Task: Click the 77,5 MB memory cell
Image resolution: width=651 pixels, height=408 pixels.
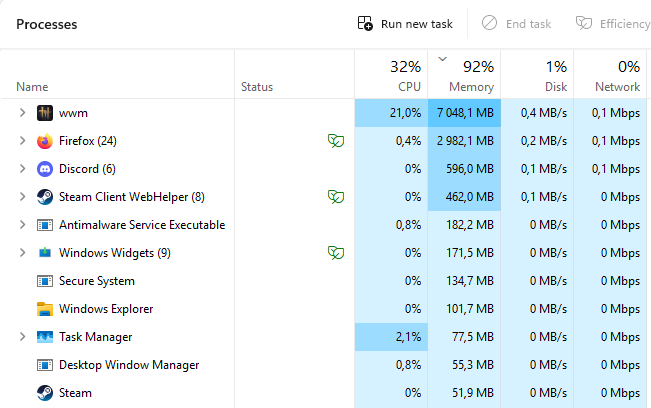Action: pyautogui.click(x=465, y=337)
